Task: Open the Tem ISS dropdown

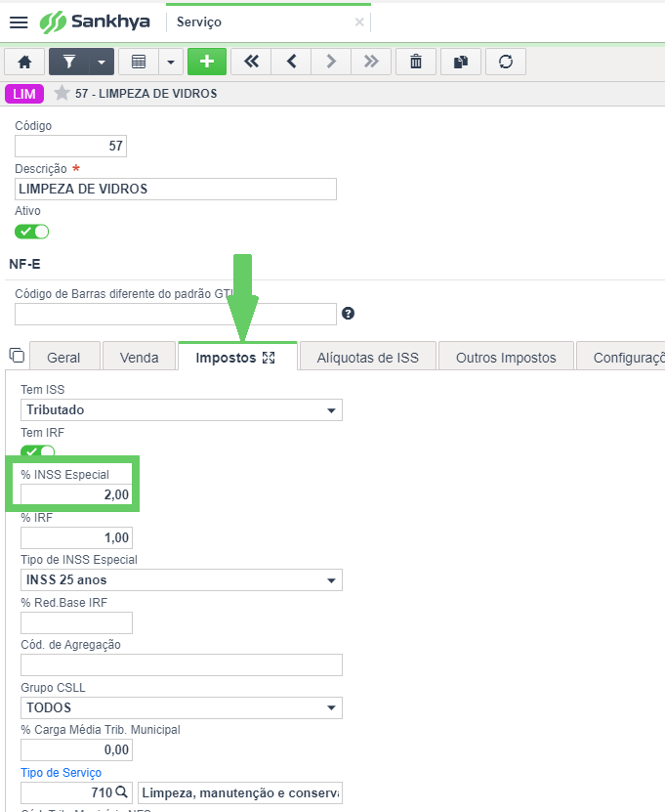Action: coord(181,410)
